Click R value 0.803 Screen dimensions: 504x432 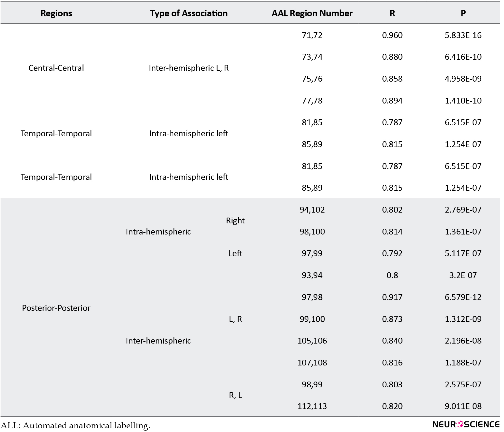392,384
